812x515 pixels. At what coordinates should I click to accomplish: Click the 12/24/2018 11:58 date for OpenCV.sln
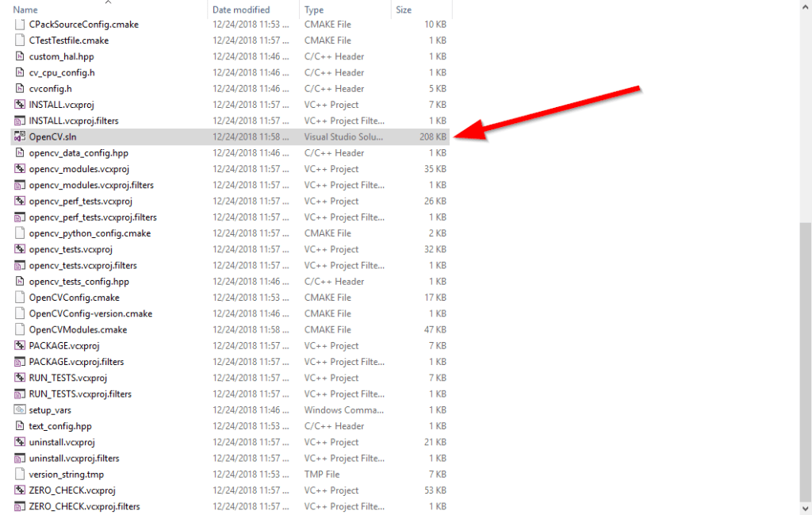(251, 136)
